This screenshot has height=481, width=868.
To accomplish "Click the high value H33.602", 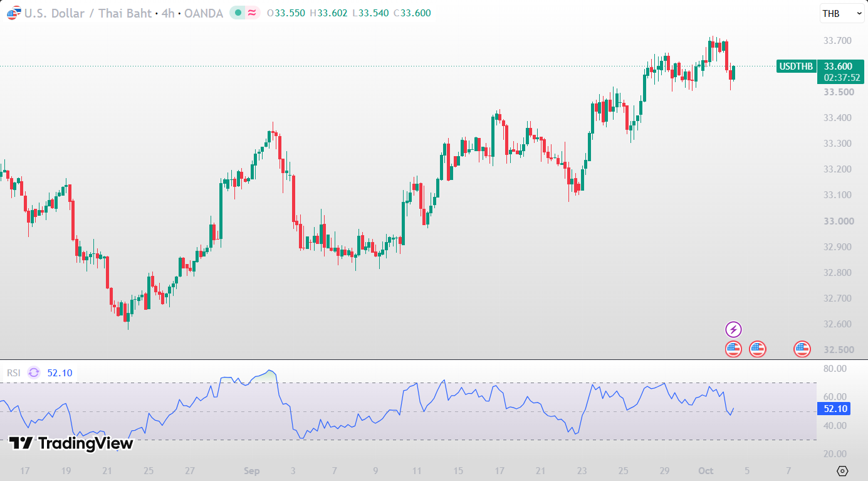I will [329, 13].
